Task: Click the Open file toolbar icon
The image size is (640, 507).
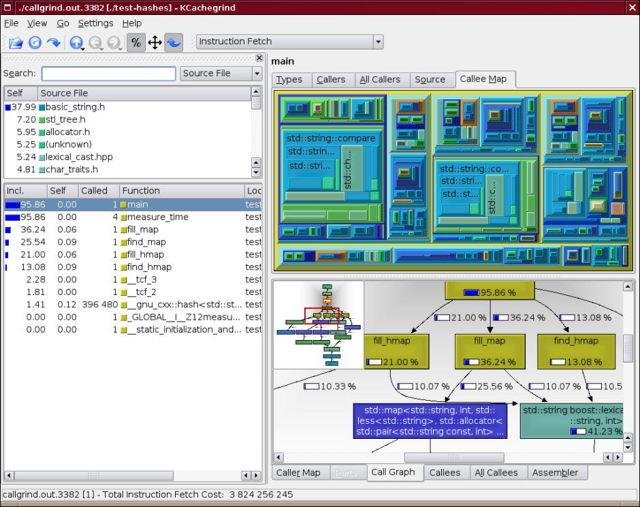Action: [16, 42]
